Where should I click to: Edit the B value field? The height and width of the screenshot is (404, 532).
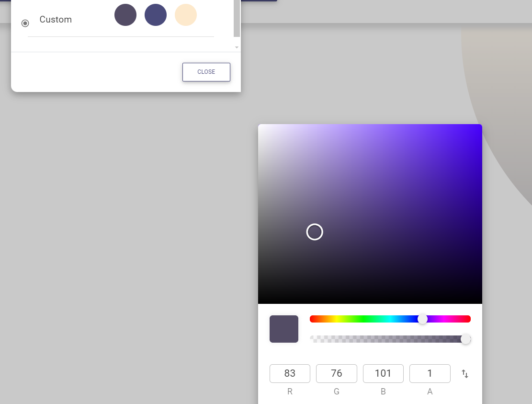point(383,373)
